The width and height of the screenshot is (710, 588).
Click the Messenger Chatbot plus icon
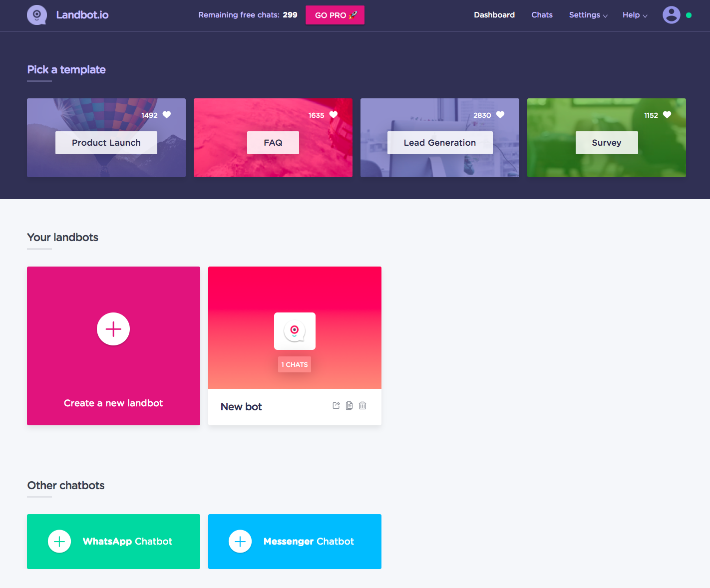click(240, 542)
